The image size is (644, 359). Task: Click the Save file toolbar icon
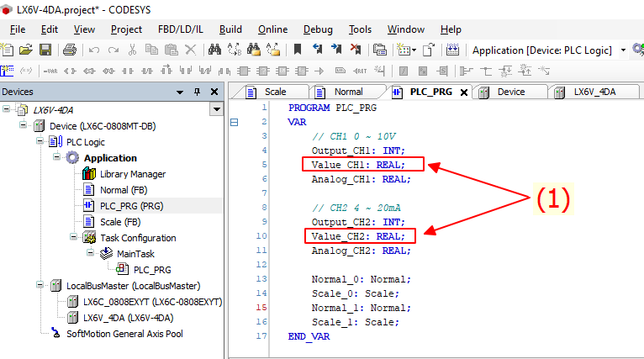click(44, 50)
